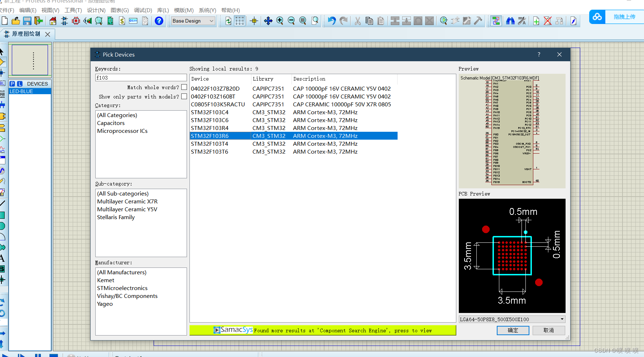
Task: Open PCB Layout red chip icon
Action: coord(76,21)
